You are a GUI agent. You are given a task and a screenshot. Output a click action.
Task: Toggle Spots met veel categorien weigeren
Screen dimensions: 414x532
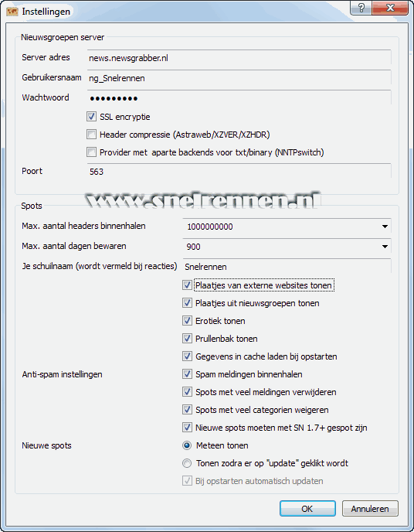pos(187,410)
